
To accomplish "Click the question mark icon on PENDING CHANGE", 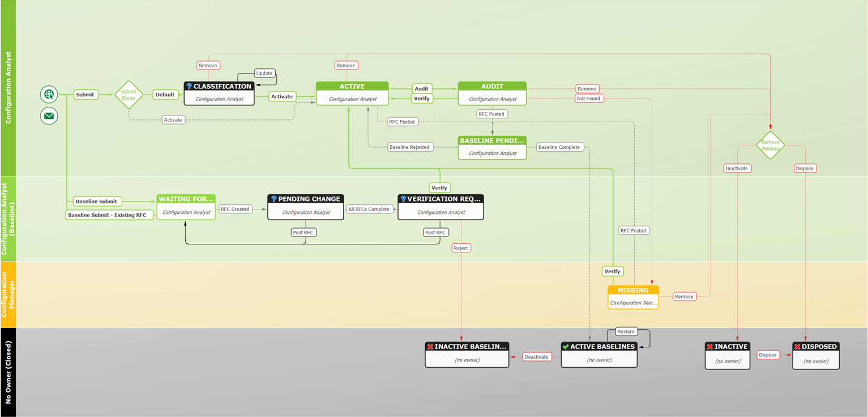I will [x=273, y=199].
